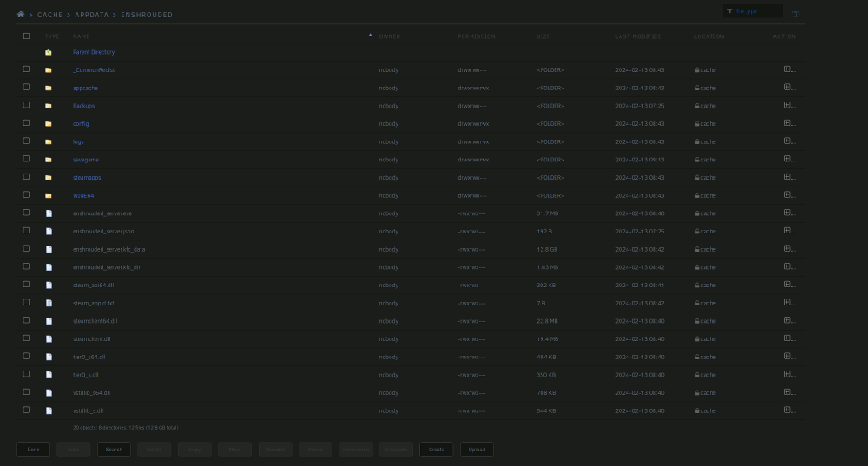Click the Calculate button
Screen dimensions: 868x466
pyautogui.click(x=396, y=450)
